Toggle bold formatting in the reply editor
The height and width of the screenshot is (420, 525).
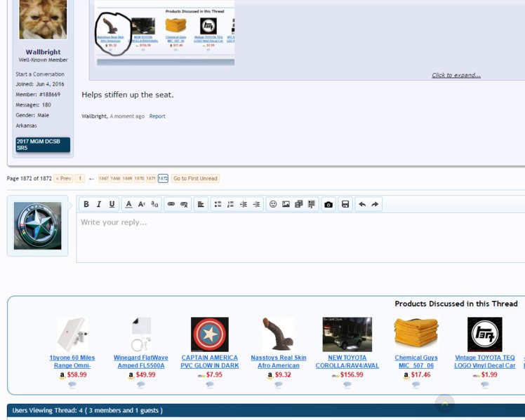point(86,204)
